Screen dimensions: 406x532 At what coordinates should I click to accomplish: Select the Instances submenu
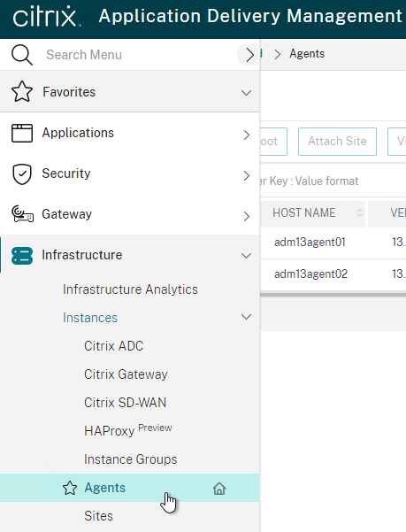[x=90, y=318]
